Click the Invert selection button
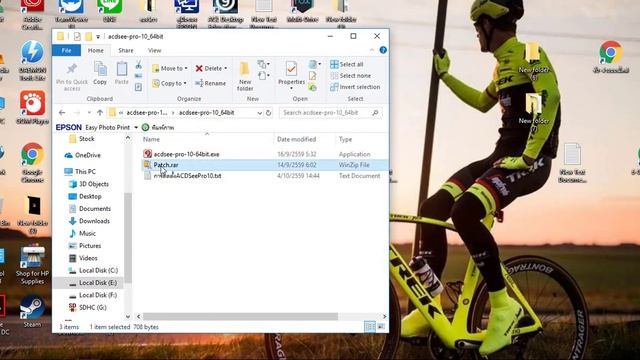Image resolution: width=640 pixels, height=360 pixels. (x=355, y=87)
